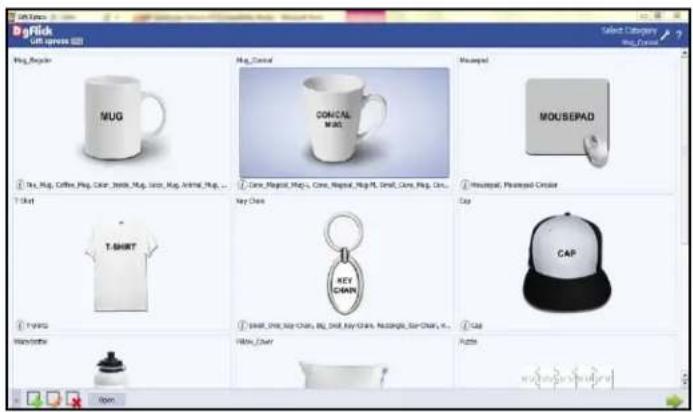Screen dimensions: 693x412
Task: Click the Mug_Conical category label
Action: tap(255, 60)
